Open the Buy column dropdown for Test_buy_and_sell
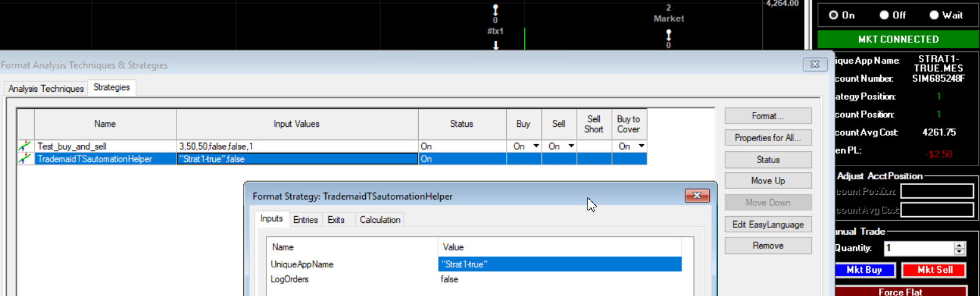The width and height of the screenshot is (980, 296). pos(536,146)
